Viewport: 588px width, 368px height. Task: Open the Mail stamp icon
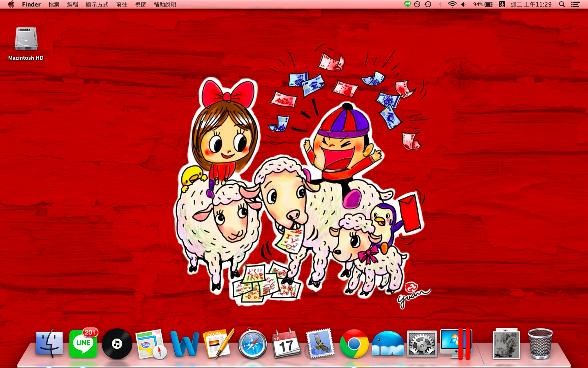tap(320, 343)
